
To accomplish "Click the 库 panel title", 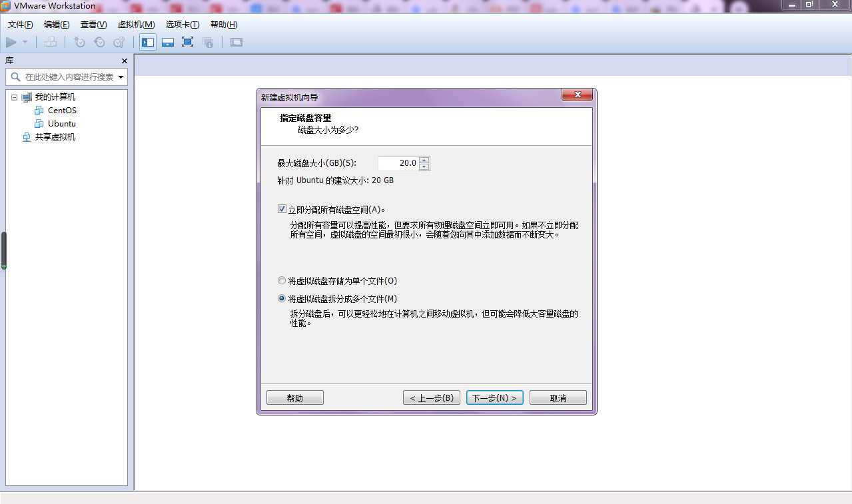I will [9, 61].
